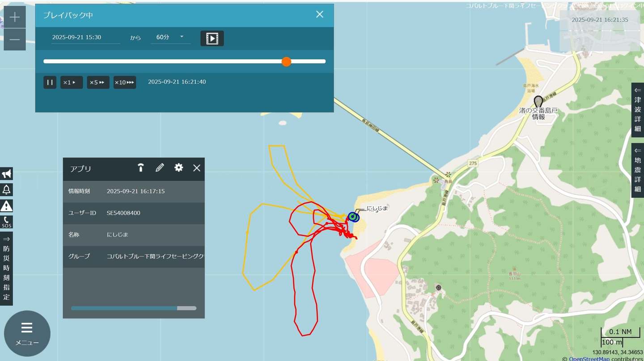644x361 pixels.
Task: Open the メニュー round menu button
Action: coord(27,334)
